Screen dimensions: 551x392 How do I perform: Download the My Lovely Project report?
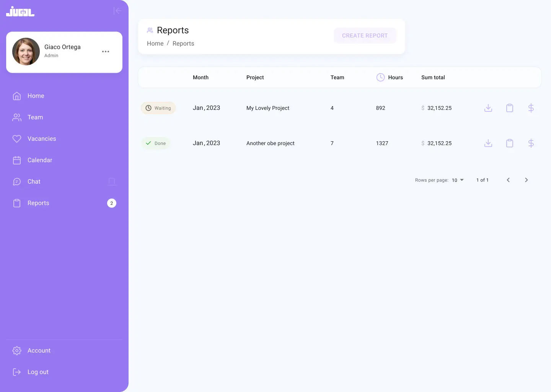point(488,108)
